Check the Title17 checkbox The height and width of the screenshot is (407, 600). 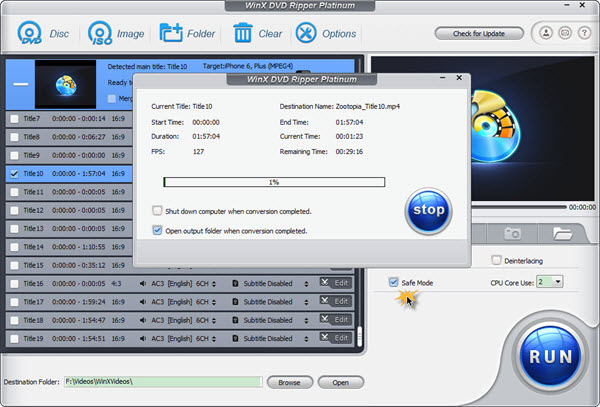click(15, 302)
